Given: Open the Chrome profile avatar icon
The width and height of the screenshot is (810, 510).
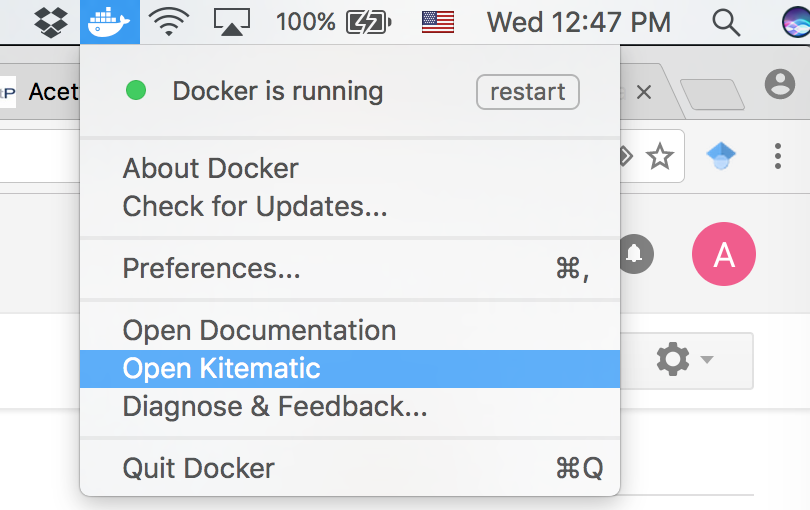Looking at the screenshot, I should [x=780, y=84].
